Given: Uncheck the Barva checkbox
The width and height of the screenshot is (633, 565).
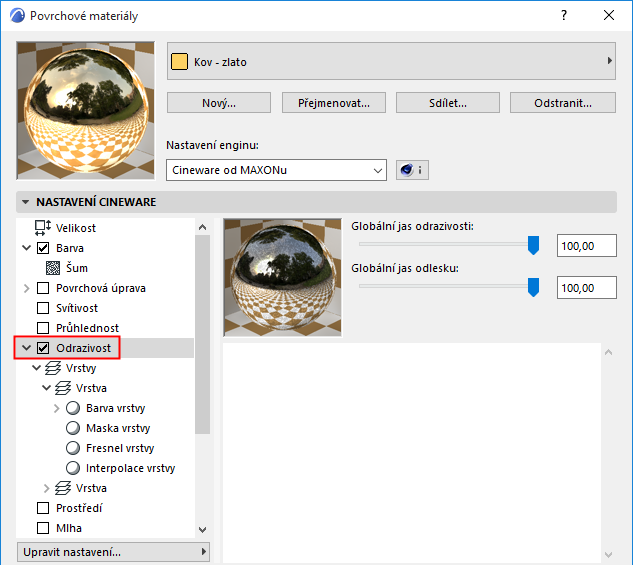Looking at the screenshot, I should (x=43, y=248).
